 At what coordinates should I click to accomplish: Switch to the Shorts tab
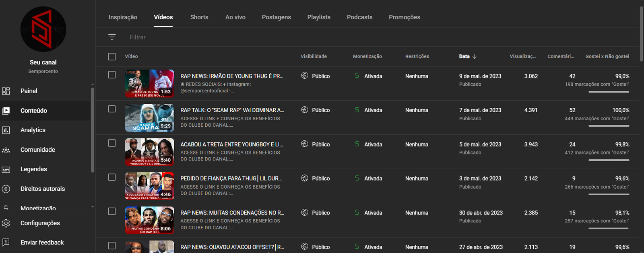tap(199, 17)
